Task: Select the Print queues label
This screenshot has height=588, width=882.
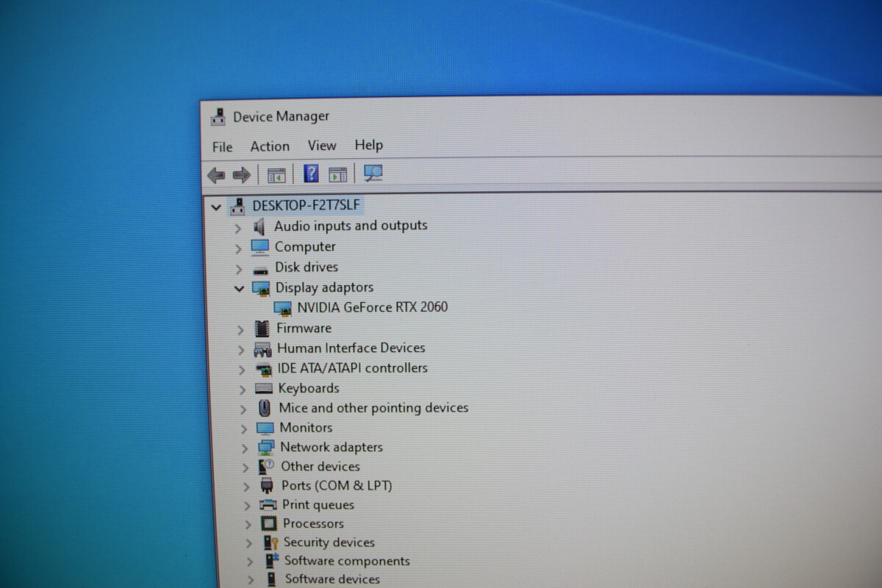Action: (318, 505)
